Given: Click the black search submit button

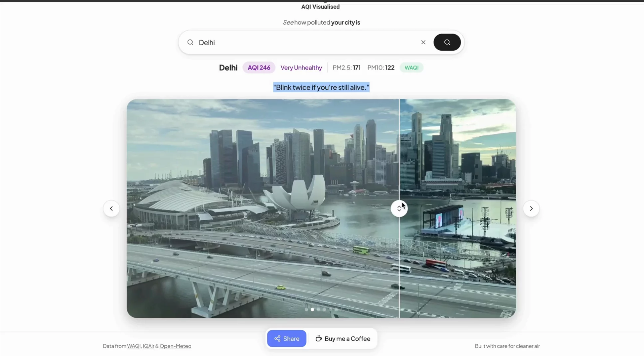Looking at the screenshot, I should tap(447, 42).
